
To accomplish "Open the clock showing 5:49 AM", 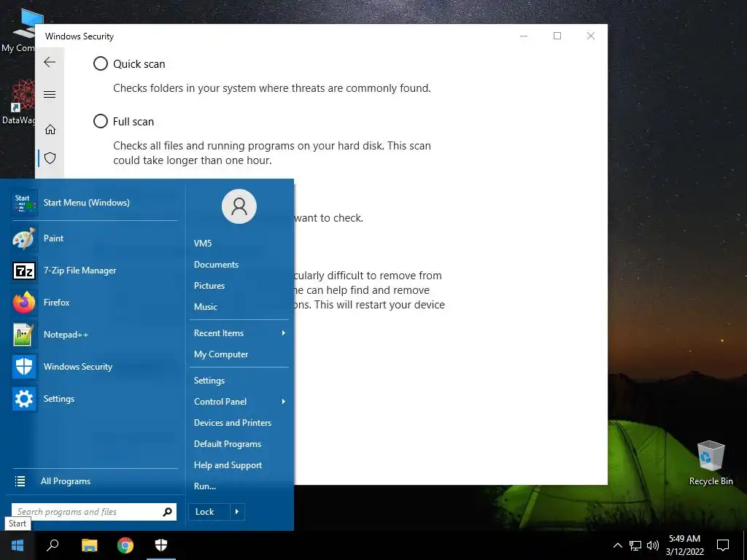I will (x=684, y=545).
